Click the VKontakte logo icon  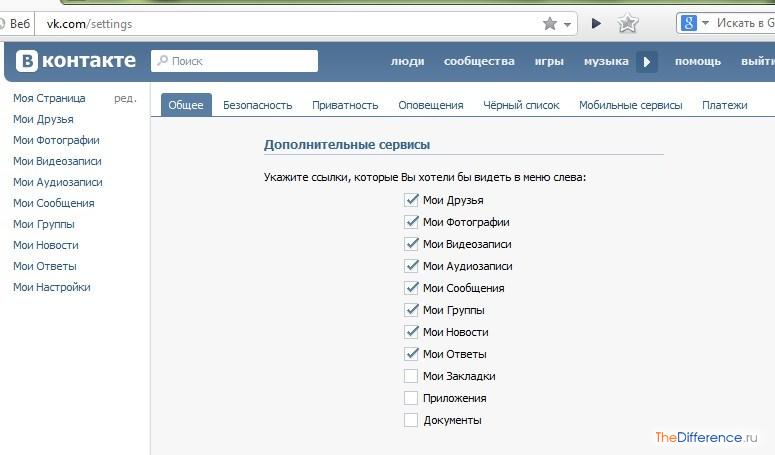[27, 61]
